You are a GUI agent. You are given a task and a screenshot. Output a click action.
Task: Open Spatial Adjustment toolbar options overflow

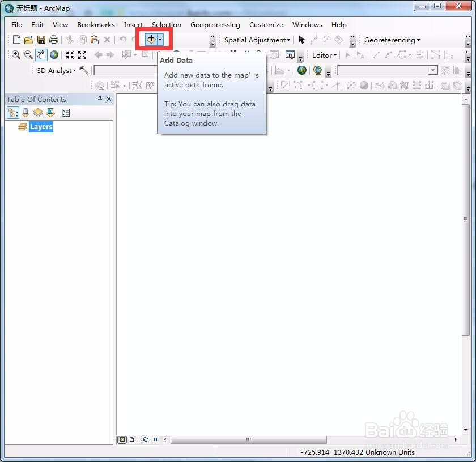tap(352, 41)
